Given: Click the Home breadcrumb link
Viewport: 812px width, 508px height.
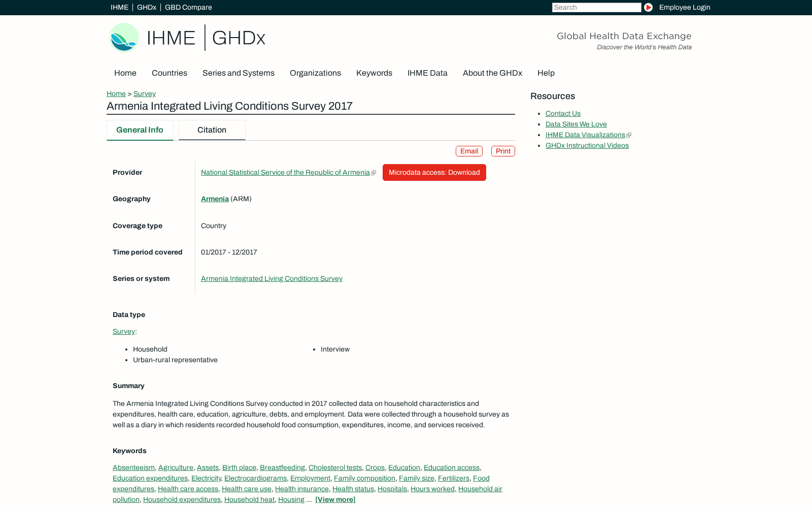Looking at the screenshot, I should (x=116, y=93).
